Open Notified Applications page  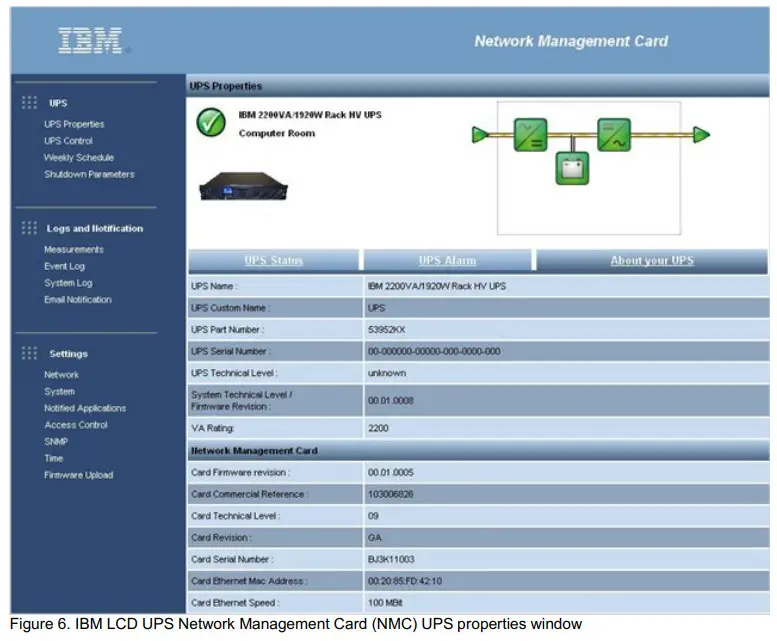(x=85, y=408)
